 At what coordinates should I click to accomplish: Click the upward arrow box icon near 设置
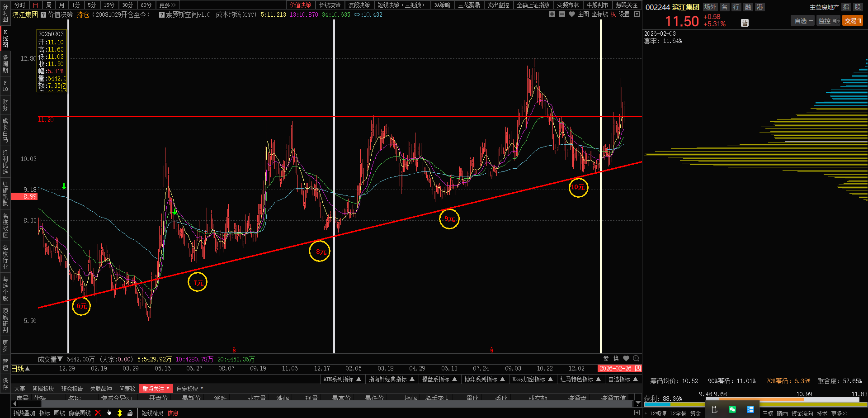tap(637, 14)
